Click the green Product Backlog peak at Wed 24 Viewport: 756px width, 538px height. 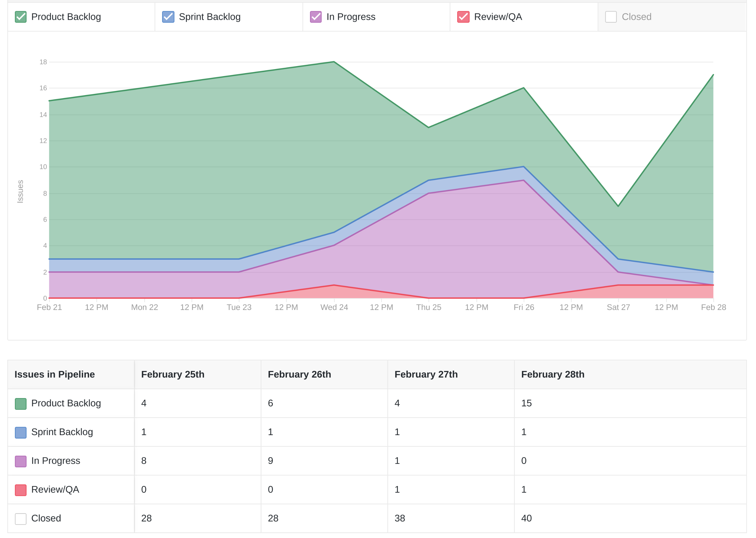click(334, 62)
